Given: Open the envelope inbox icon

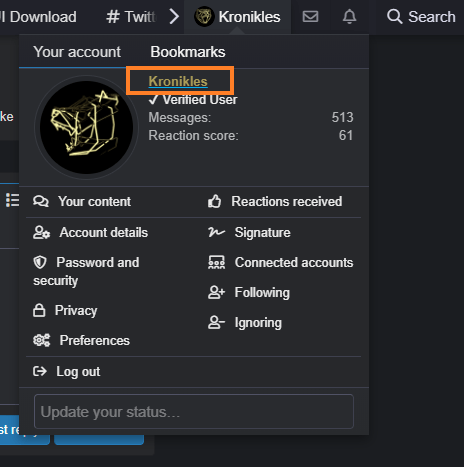Looking at the screenshot, I should tap(310, 16).
